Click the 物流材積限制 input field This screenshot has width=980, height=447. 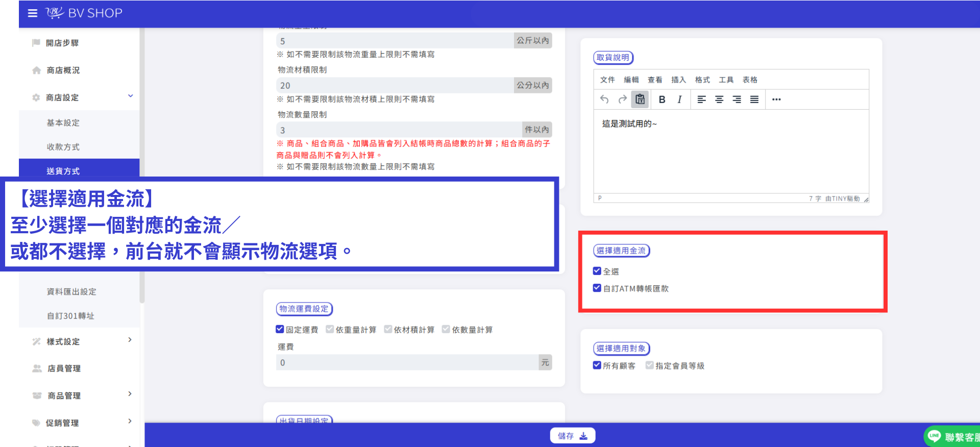(395, 85)
